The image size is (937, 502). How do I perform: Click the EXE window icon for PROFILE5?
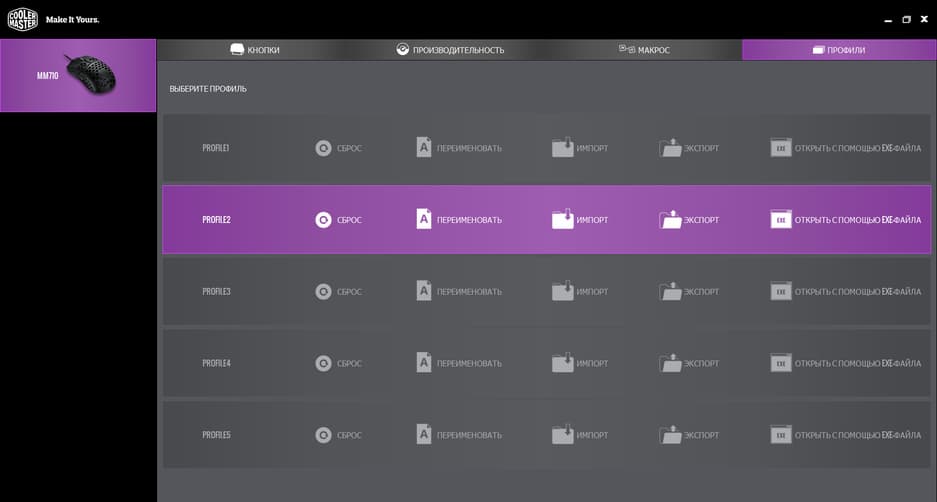(x=781, y=434)
